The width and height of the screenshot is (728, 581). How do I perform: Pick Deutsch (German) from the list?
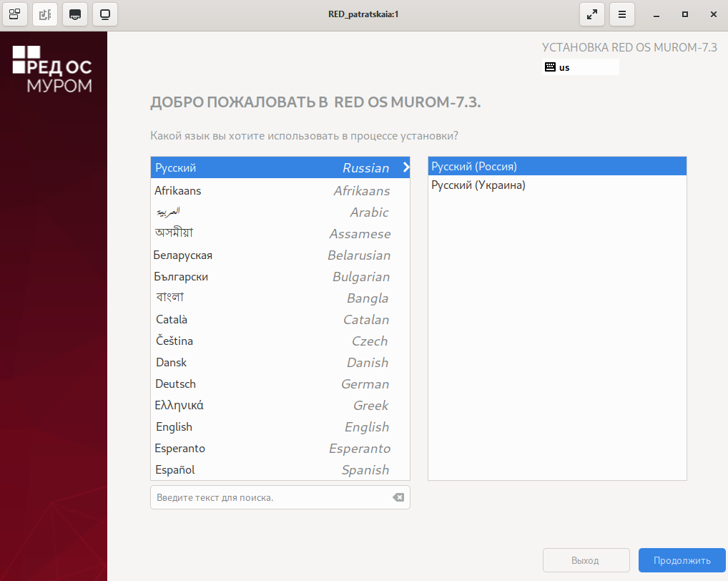280,384
